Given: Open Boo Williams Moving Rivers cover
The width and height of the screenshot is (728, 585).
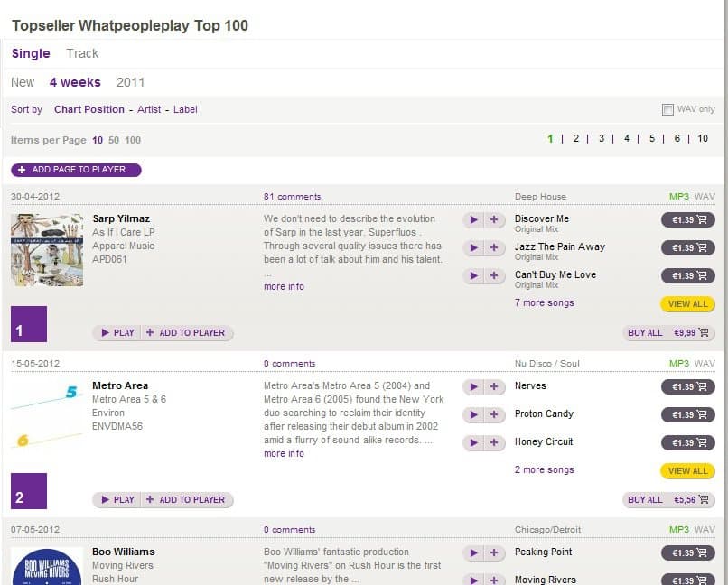Looking at the screenshot, I should [47, 566].
